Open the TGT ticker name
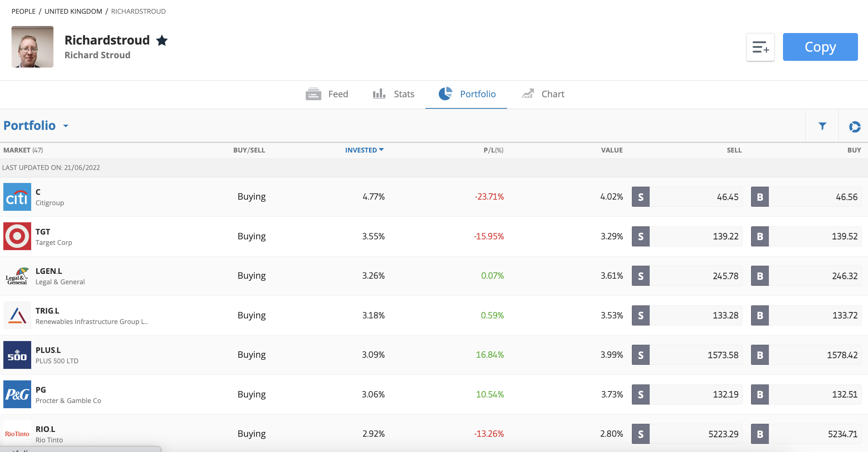Image resolution: width=868 pixels, height=452 pixels. pyautogui.click(x=43, y=232)
